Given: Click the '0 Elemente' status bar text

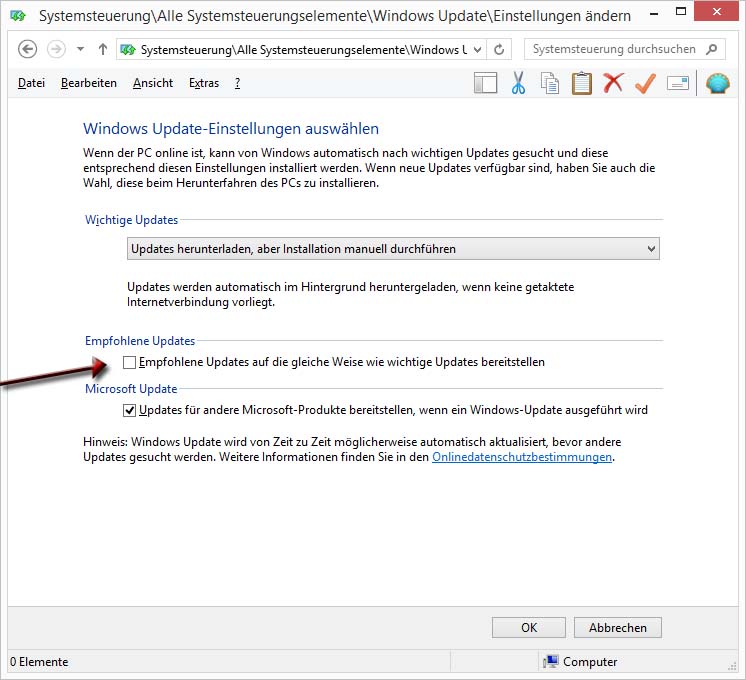Looking at the screenshot, I should (x=39, y=662).
